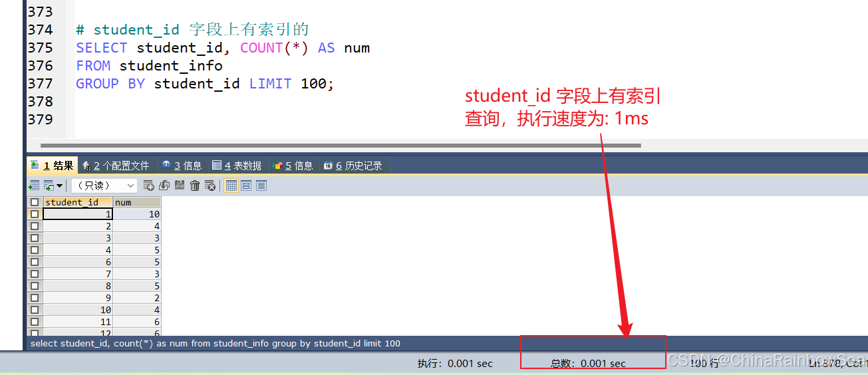The height and width of the screenshot is (375, 868).
Task: Click the insert new row icon
Action: pyautogui.click(x=149, y=186)
